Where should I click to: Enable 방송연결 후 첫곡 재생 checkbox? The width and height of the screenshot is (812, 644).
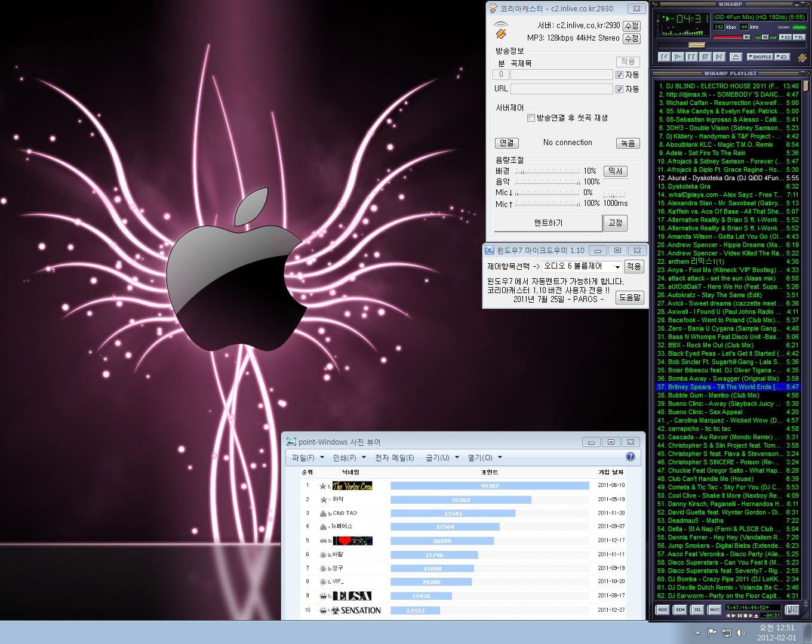click(x=531, y=118)
